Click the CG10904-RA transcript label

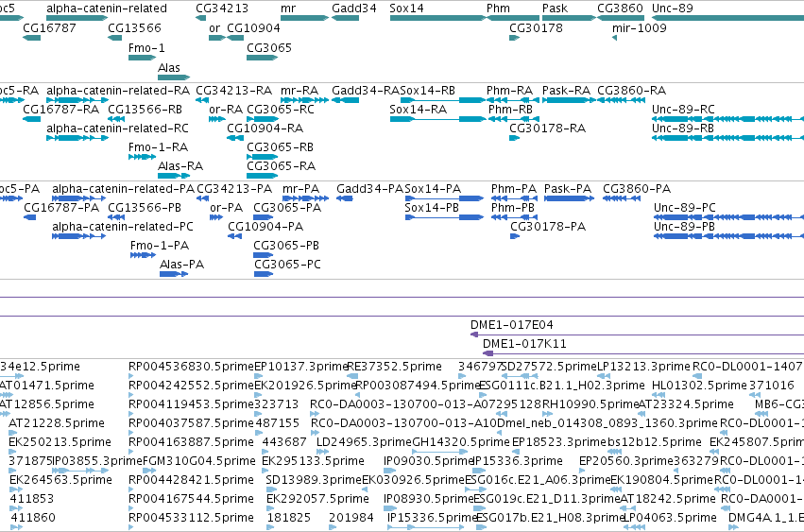[265, 128]
